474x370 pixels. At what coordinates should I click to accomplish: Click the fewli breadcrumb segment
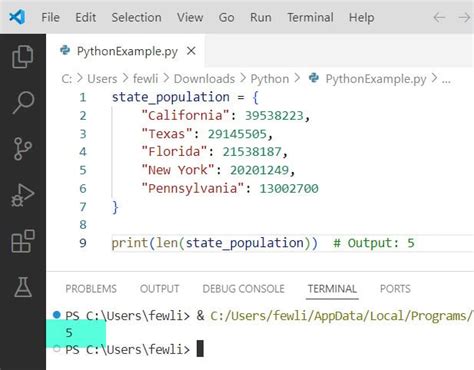[146, 79]
